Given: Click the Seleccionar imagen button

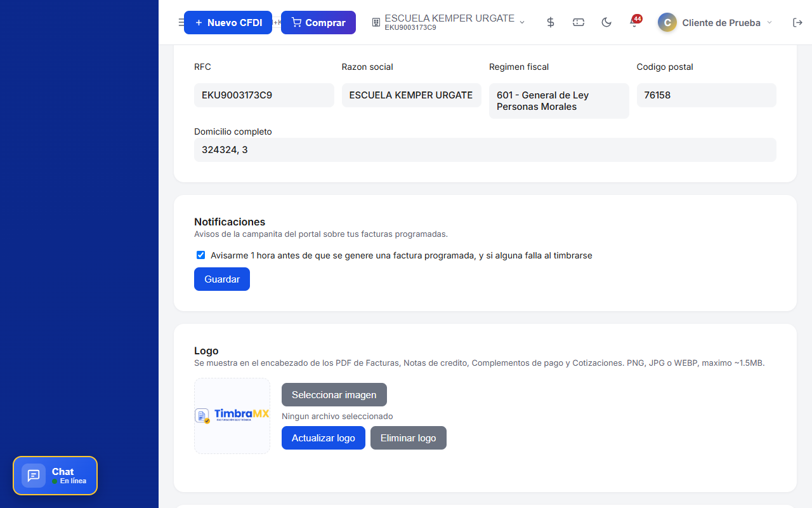Looking at the screenshot, I should 334,395.
